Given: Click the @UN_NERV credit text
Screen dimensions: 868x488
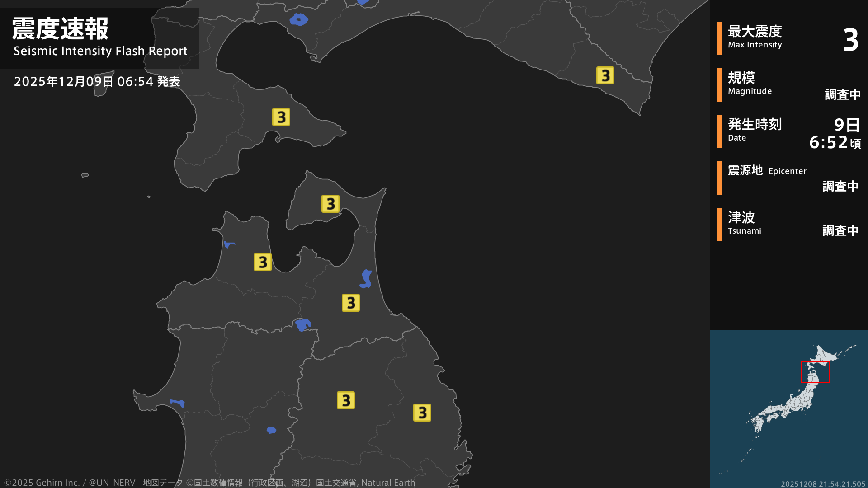Looking at the screenshot, I should (x=112, y=483).
